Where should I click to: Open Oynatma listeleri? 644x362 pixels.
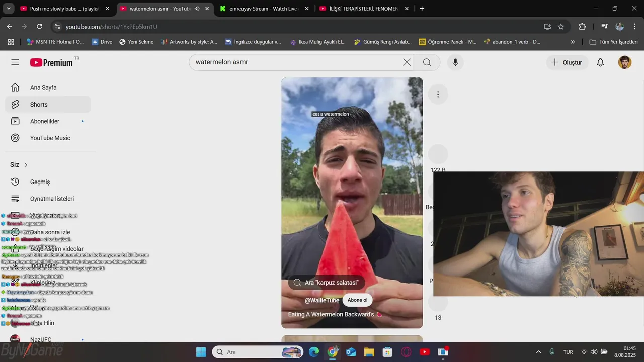pos(48,199)
